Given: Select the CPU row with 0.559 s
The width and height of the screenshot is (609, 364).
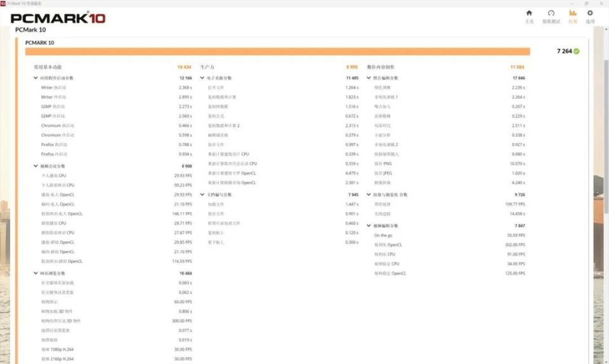Looking at the screenshot, I should pyautogui.click(x=283, y=164).
